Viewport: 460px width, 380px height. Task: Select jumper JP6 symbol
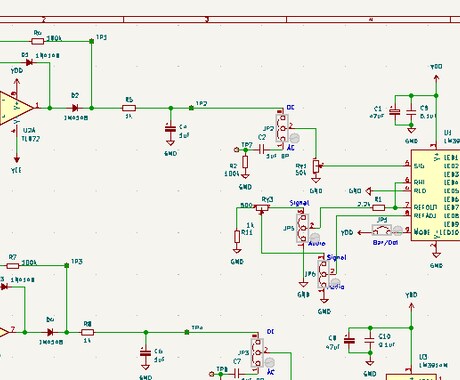(323, 274)
